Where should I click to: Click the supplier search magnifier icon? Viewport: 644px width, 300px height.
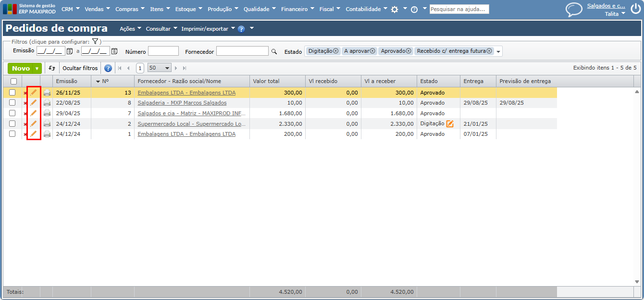click(x=274, y=51)
